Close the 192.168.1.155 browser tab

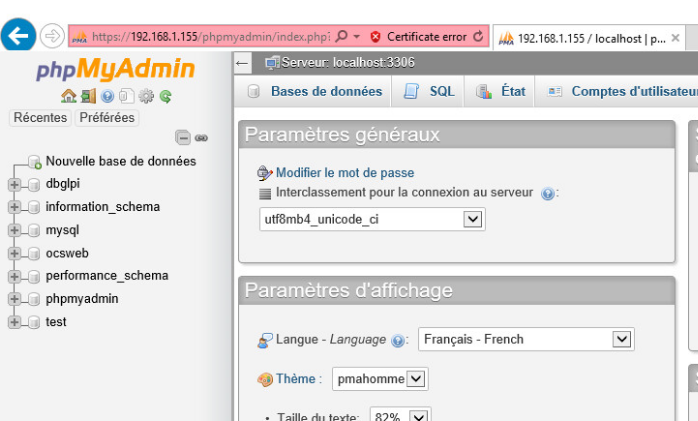click(675, 38)
